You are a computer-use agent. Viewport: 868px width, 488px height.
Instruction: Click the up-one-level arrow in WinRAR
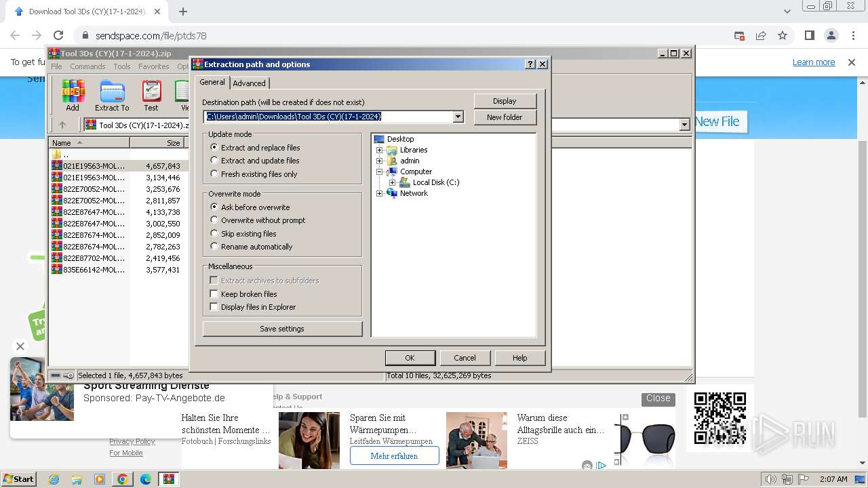(62, 125)
